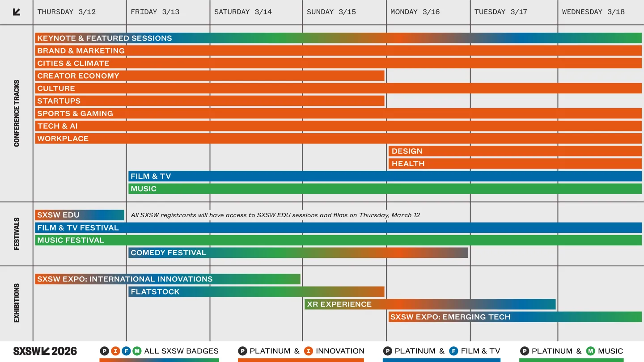
Task: Toggle the SXSW EDU festival bar
Action: pos(80,215)
